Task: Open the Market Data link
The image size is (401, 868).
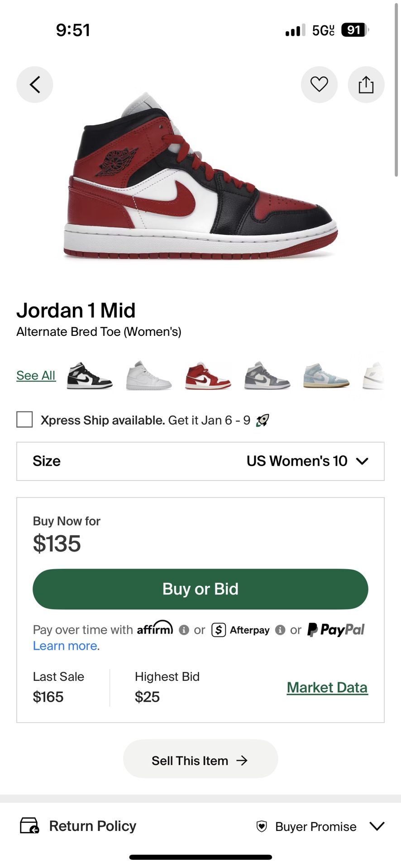Action: click(x=327, y=687)
